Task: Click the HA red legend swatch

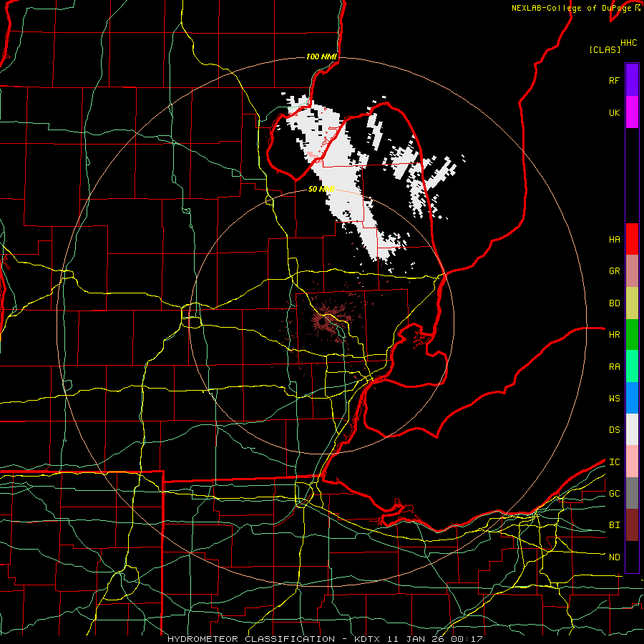Action: (632, 239)
